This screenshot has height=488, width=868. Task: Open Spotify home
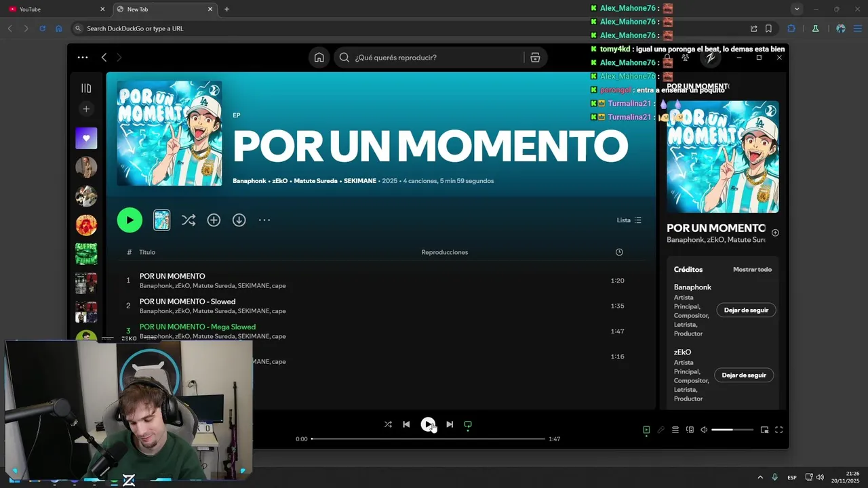pyautogui.click(x=319, y=58)
